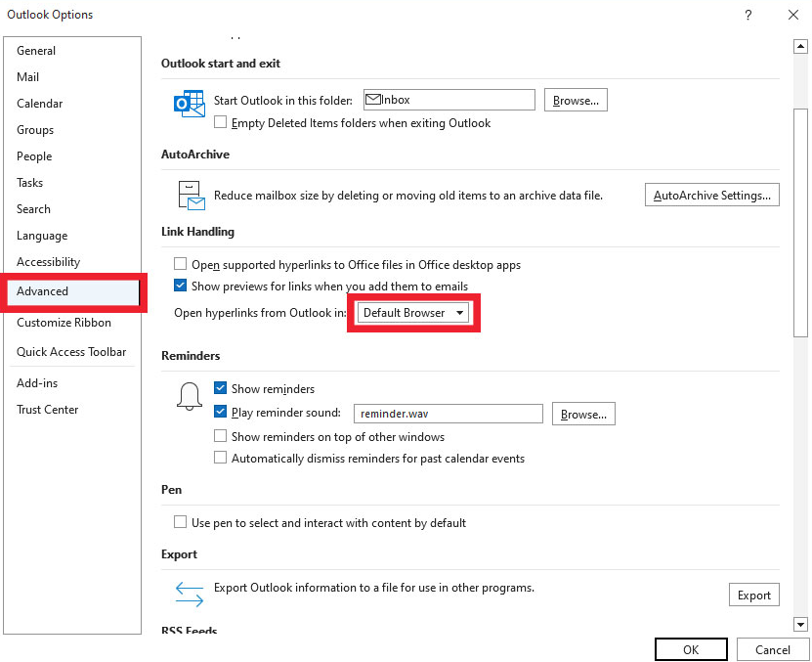Click Browse next to the Inbox folder field
The height and width of the screenshot is (662, 812).
pos(576,100)
